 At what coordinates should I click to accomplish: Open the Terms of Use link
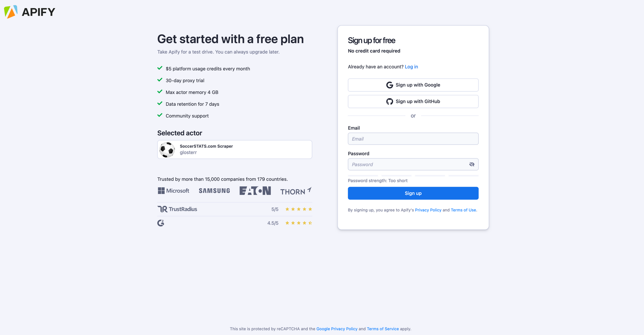(x=463, y=210)
